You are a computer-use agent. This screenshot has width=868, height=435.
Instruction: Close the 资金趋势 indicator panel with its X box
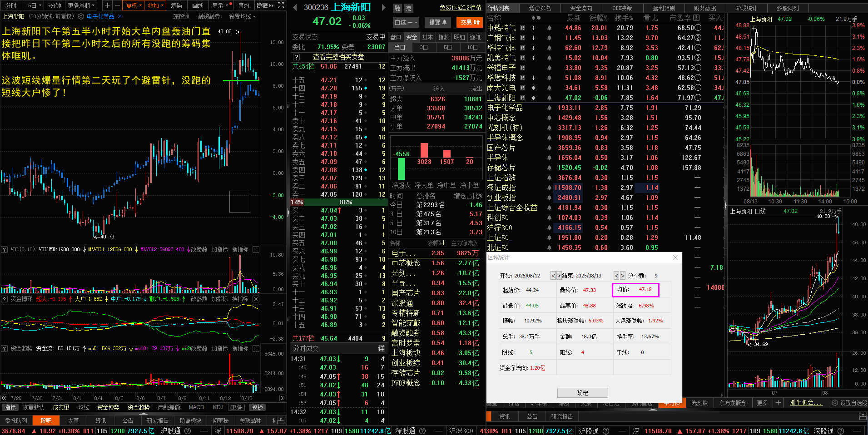pyautogui.click(x=256, y=348)
